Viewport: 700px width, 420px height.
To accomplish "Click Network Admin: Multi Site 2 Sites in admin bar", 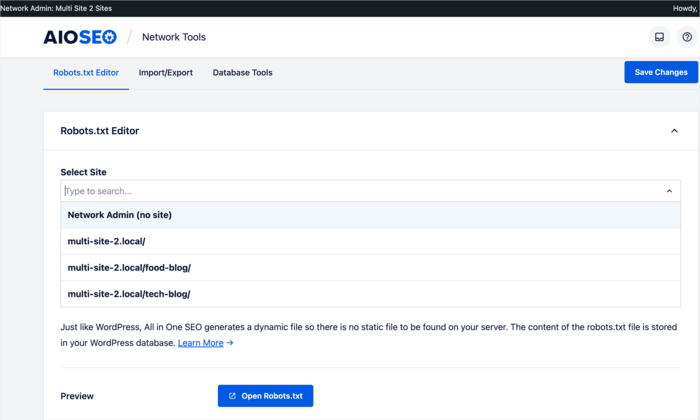I will (x=56, y=8).
